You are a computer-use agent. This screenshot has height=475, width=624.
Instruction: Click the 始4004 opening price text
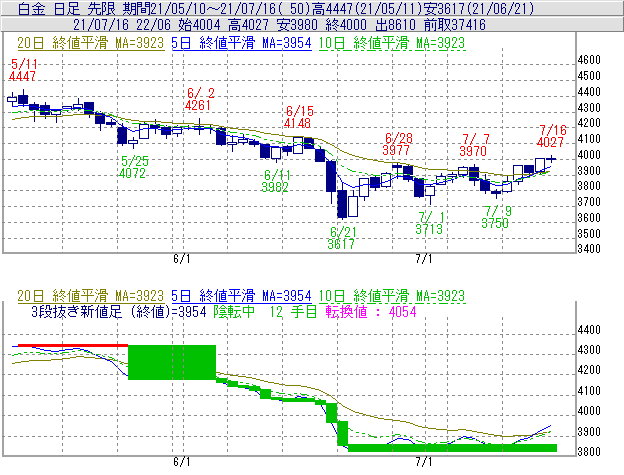click(199, 25)
